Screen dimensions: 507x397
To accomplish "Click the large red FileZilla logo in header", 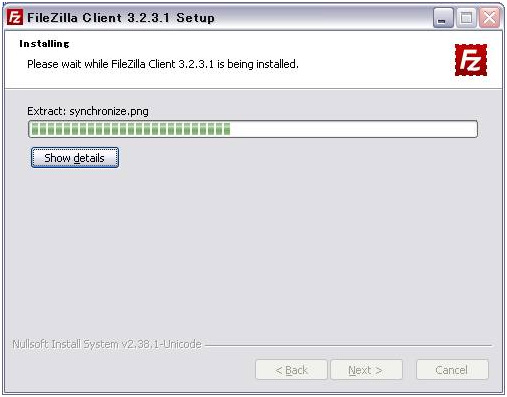I will click(x=471, y=60).
